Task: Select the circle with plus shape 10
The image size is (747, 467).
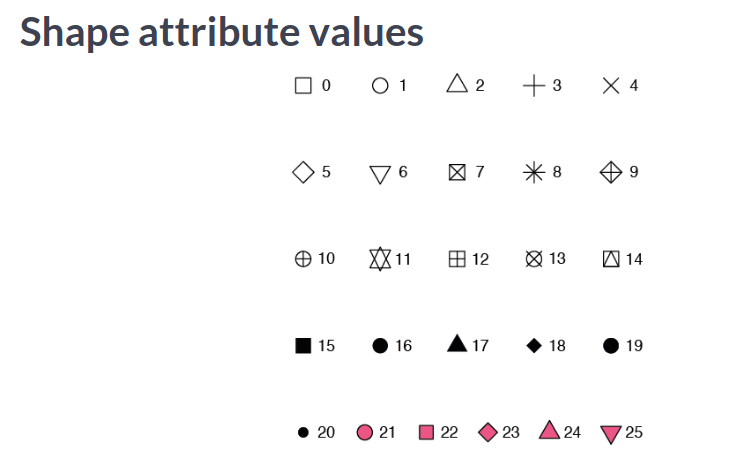Action: tap(302, 259)
